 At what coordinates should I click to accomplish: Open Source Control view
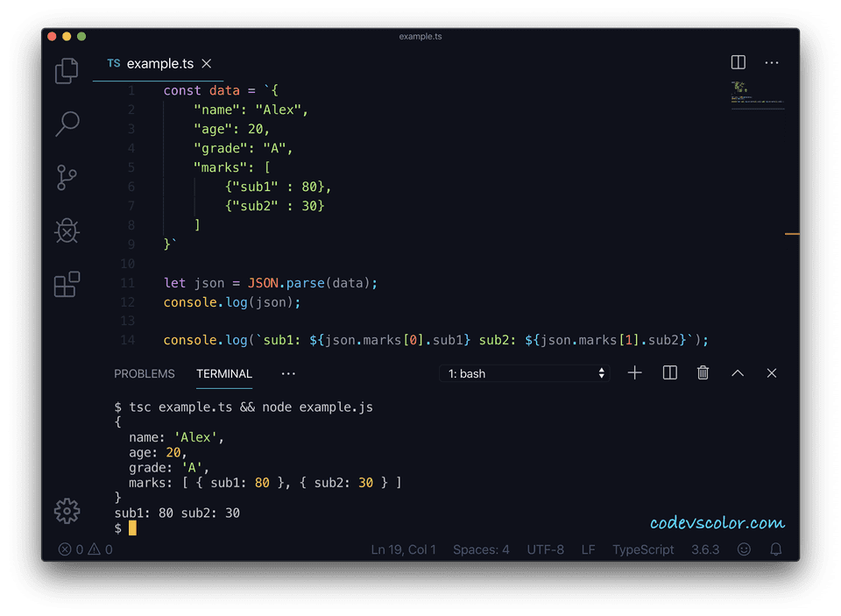coord(67,178)
